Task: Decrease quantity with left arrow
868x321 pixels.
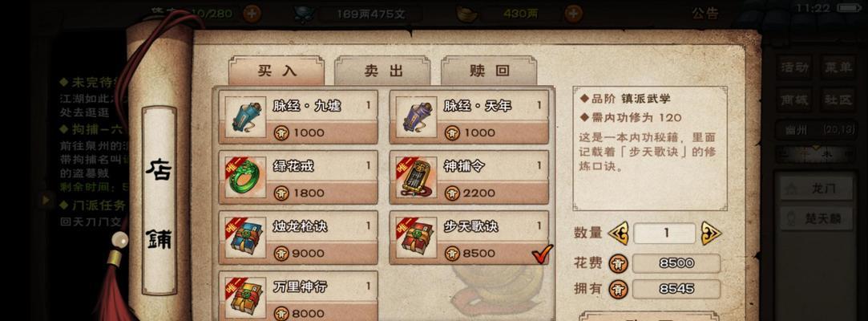Action: [618, 233]
